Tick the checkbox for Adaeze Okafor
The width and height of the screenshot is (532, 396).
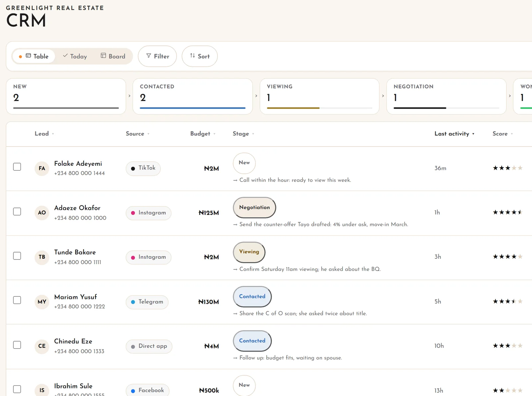point(17,212)
